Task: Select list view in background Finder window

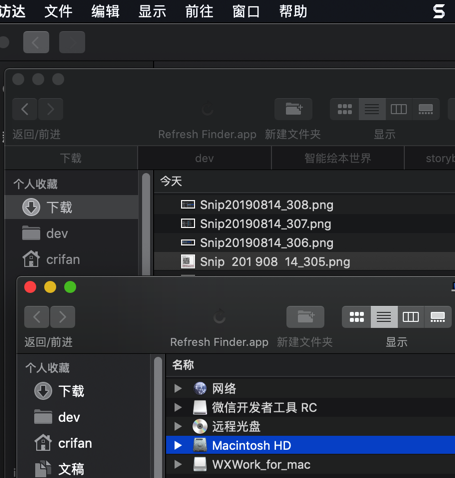Action: pyautogui.click(x=372, y=109)
